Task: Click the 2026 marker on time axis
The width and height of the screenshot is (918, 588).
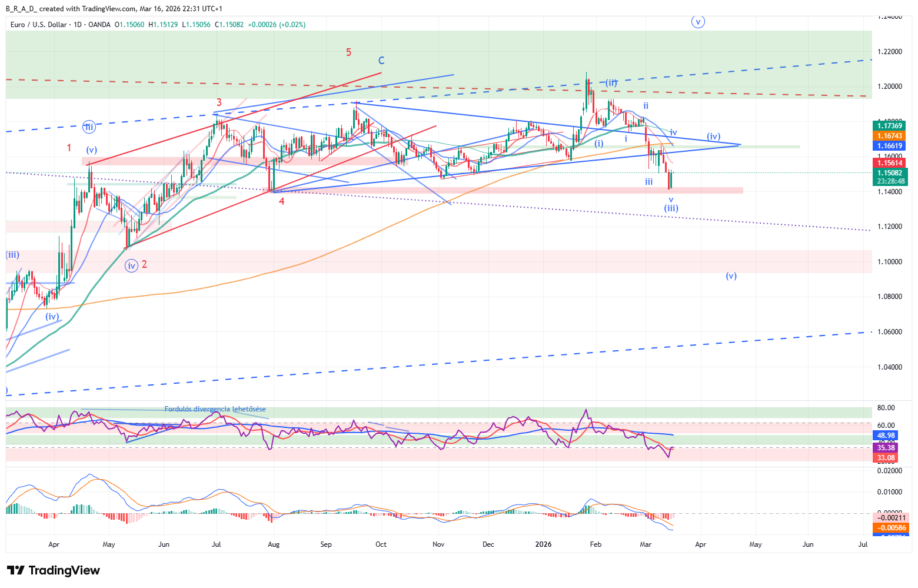Action: [x=543, y=544]
